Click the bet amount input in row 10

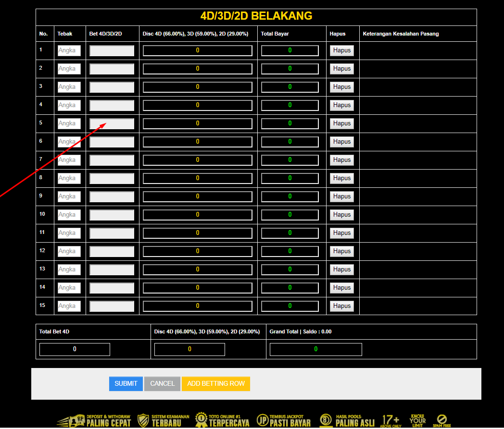tap(112, 215)
